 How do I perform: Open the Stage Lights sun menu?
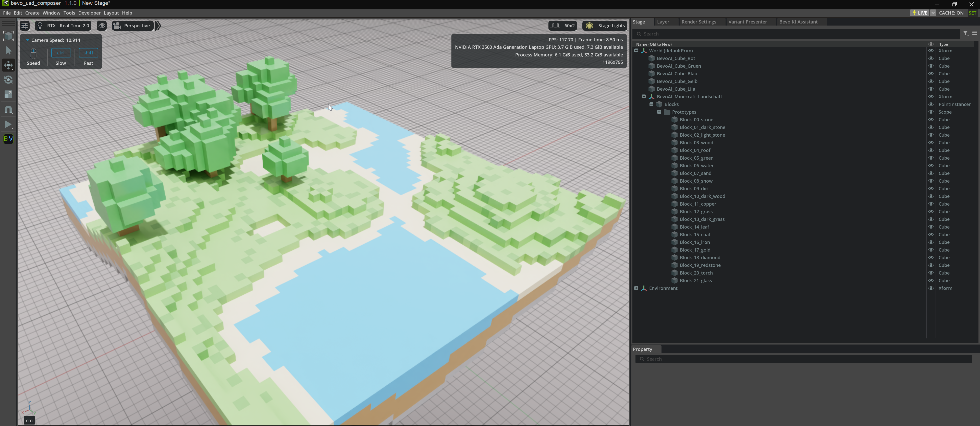[x=605, y=26]
